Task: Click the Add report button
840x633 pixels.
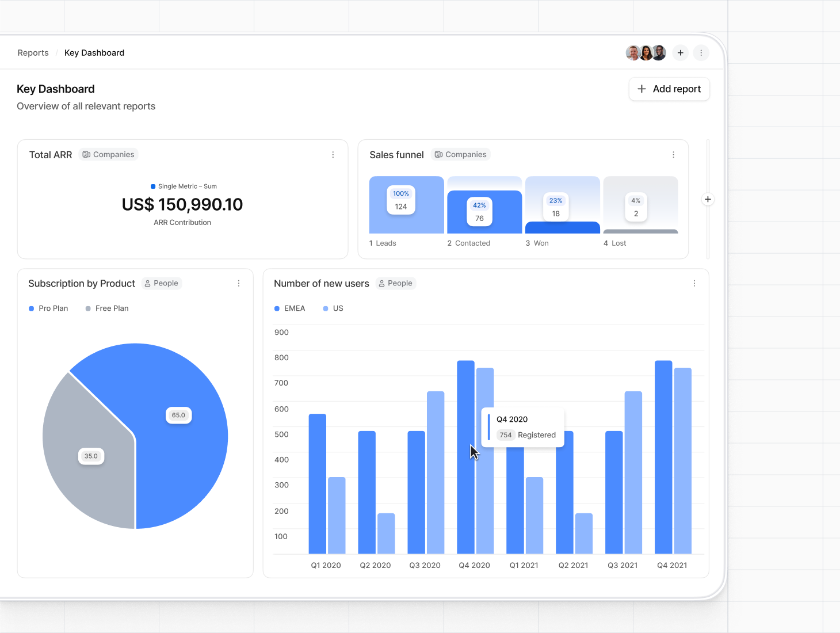Action: (x=669, y=89)
